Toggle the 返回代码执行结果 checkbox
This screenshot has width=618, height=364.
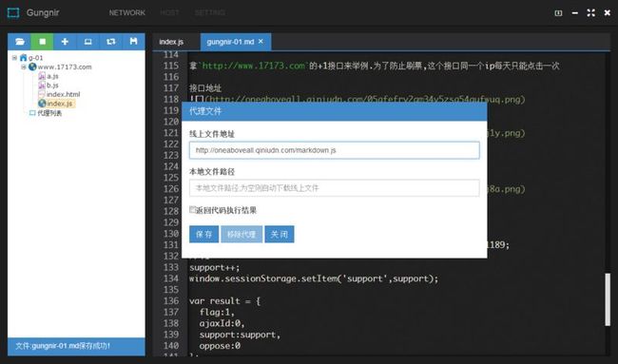192,209
